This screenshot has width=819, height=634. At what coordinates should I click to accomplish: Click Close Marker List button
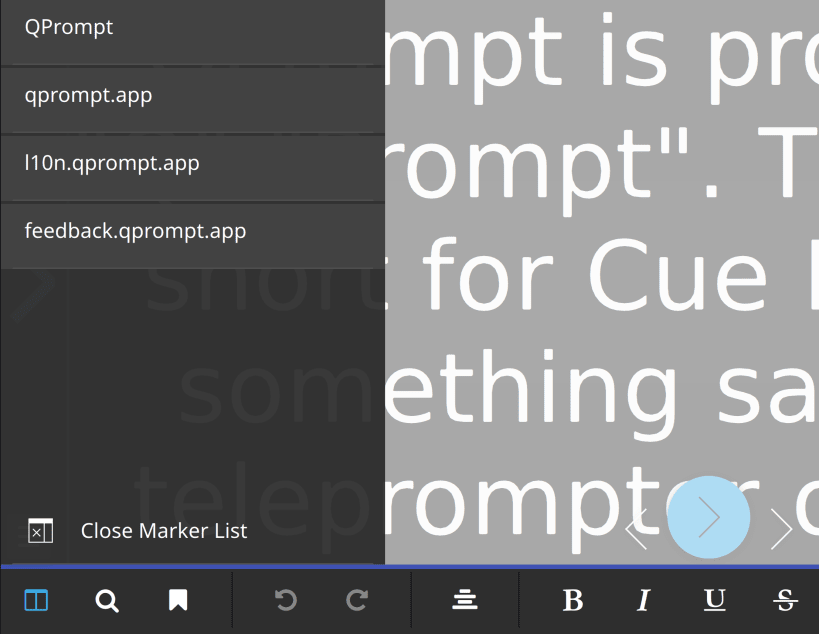coord(192,531)
